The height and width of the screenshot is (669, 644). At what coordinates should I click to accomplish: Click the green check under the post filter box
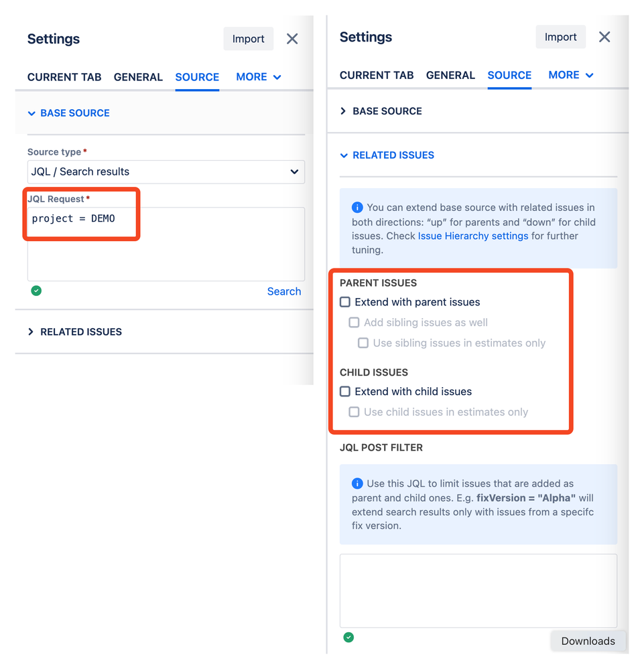(x=348, y=638)
